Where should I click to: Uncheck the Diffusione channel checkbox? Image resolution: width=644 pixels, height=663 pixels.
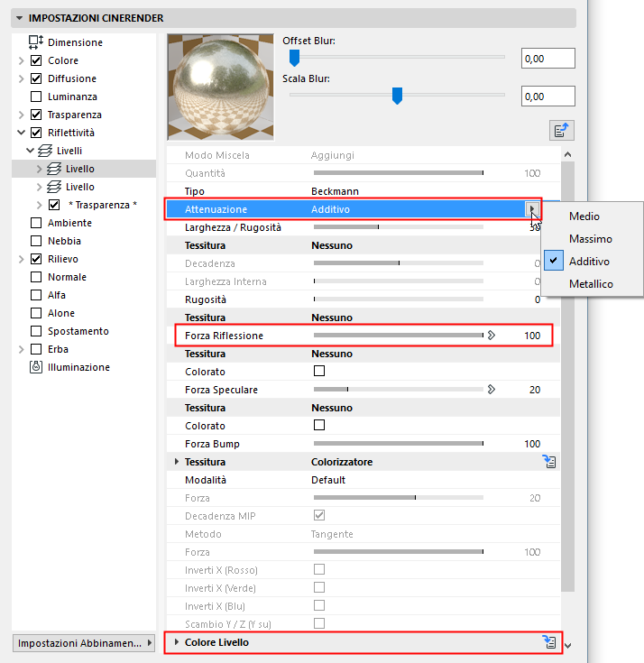click(36, 78)
